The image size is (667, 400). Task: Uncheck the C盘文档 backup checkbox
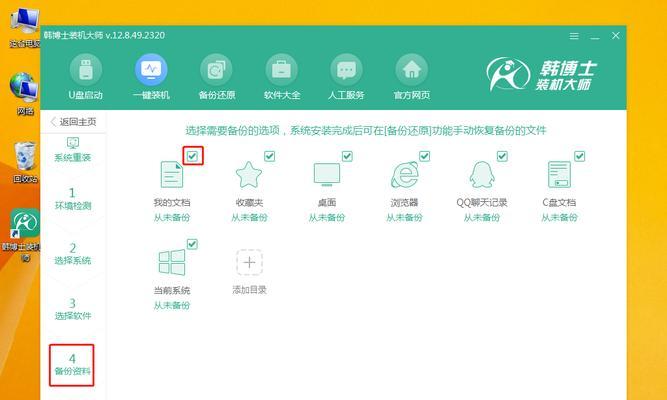[x=580, y=156]
